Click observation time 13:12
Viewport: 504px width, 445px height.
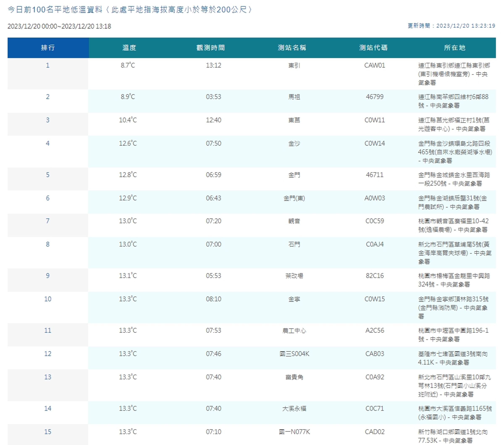[214, 65]
